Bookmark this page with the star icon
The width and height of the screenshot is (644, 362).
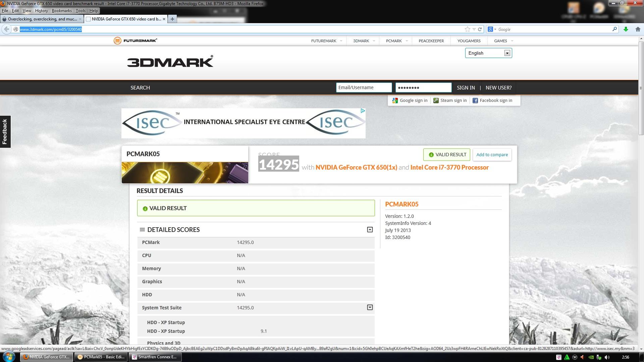468,29
